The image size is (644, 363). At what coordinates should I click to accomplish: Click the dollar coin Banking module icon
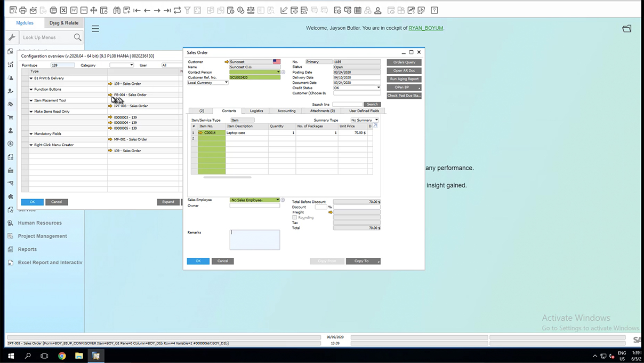coord(11,144)
